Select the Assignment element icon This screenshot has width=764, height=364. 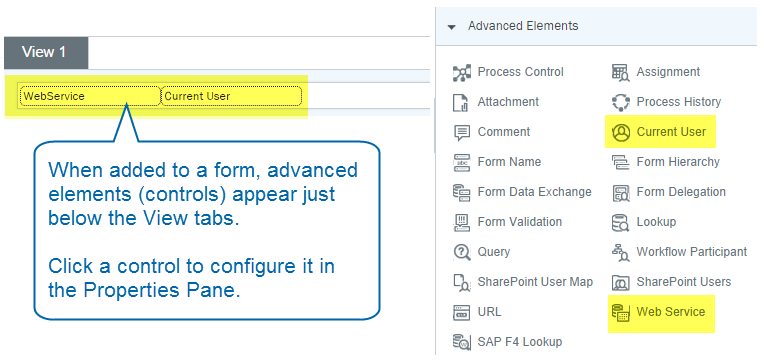click(620, 73)
